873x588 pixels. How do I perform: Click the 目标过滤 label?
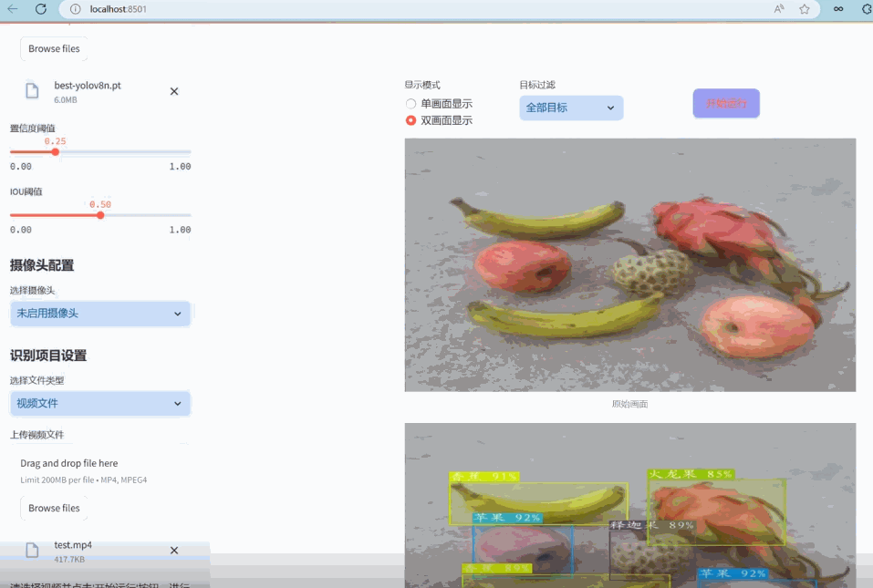(x=537, y=85)
